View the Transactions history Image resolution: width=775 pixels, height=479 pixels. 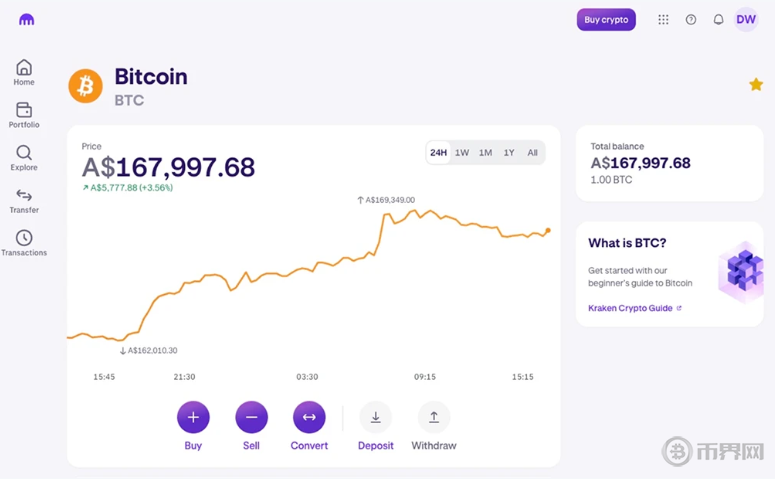(24, 243)
